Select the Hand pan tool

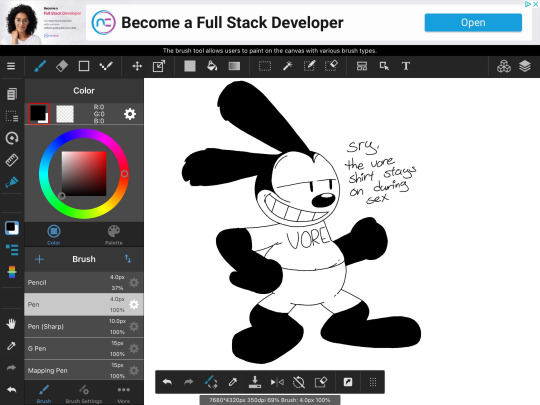tap(11, 324)
